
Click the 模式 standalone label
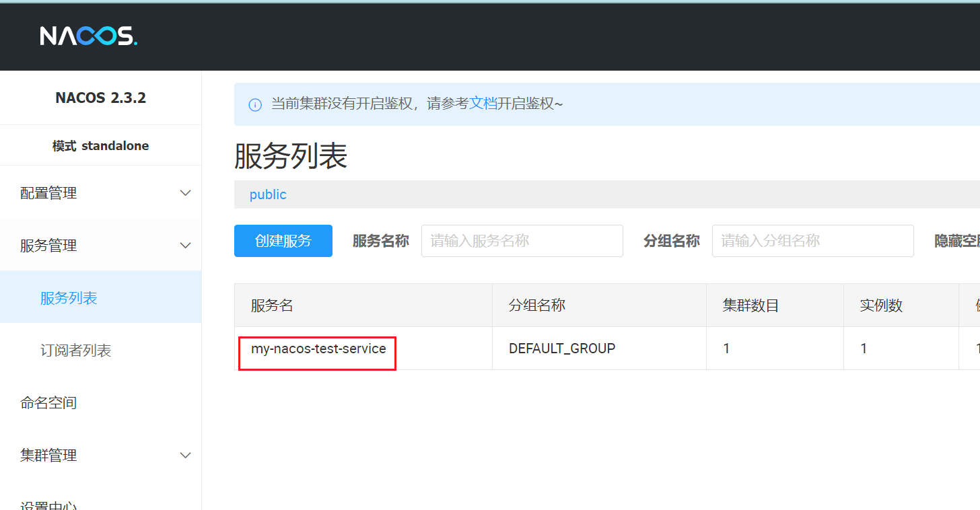pyautogui.click(x=101, y=146)
